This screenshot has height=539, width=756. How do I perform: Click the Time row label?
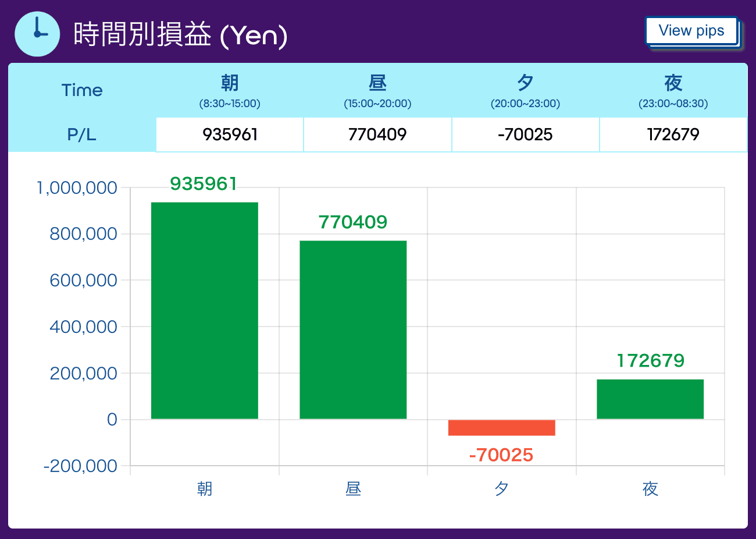point(82,90)
